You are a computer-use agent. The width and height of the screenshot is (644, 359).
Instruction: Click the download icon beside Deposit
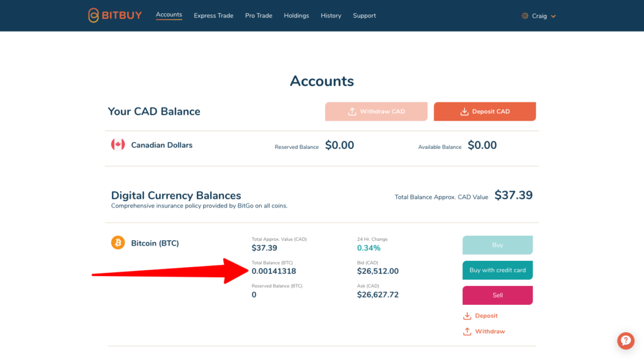pos(467,316)
